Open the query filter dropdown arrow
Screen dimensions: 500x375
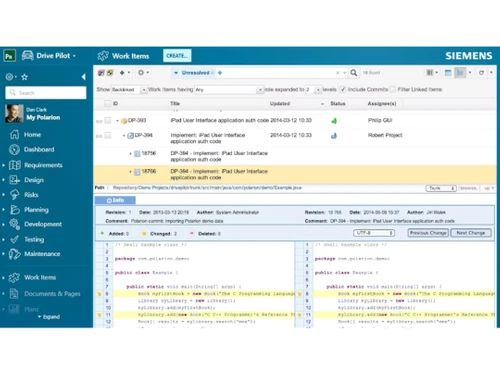(x=176, y=73)
